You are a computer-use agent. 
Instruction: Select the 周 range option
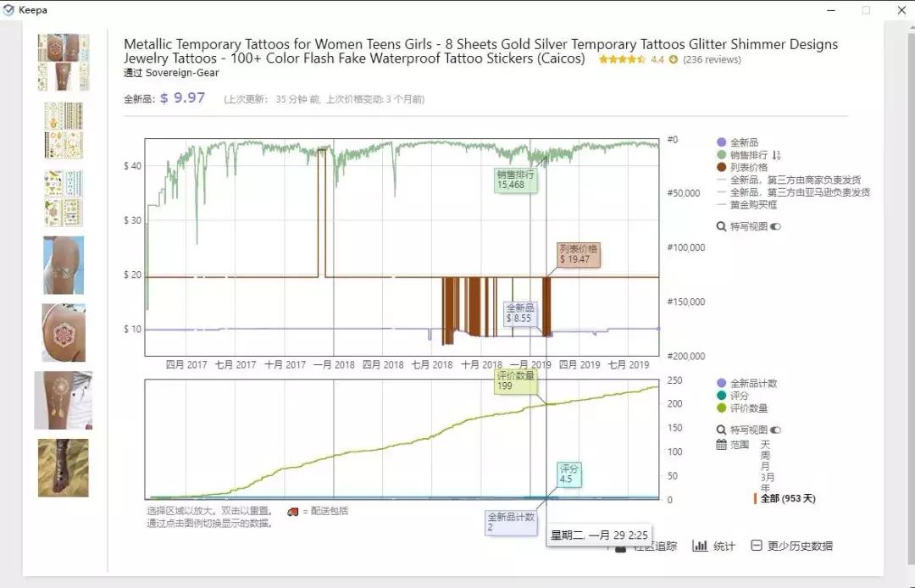(x=765, y=456)
